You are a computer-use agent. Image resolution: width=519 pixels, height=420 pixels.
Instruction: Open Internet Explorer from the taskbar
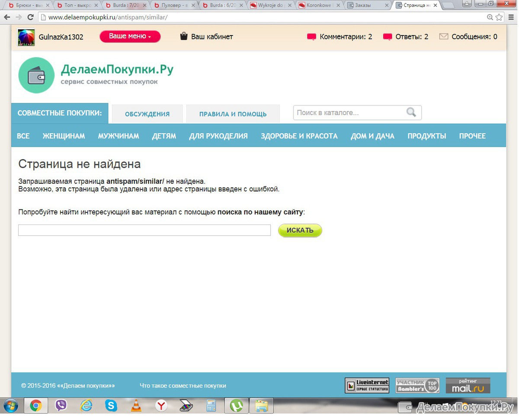point(86,406)
